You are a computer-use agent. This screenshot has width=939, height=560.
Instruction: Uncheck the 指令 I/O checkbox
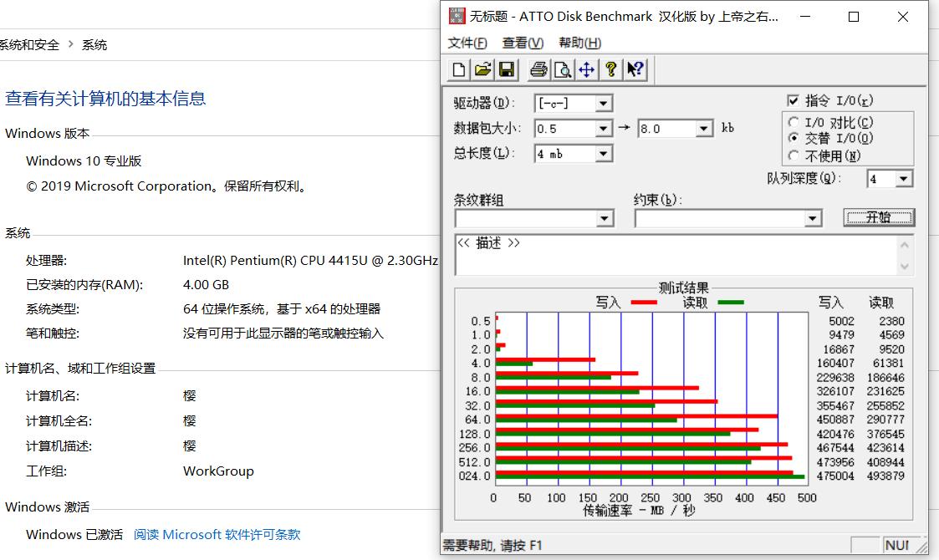[x=793, y=99]
